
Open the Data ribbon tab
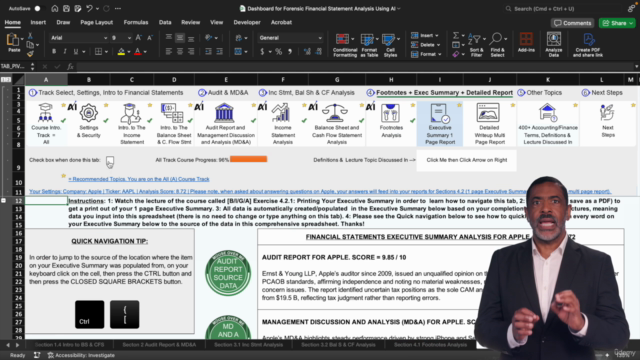(165, 22)
